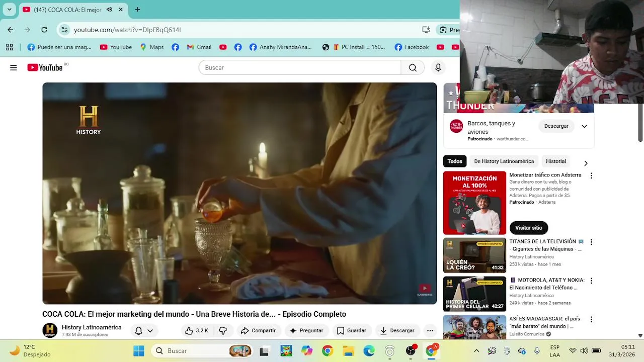
Task: Reload the page in Chrome
Action: click(x=44, y=30)
